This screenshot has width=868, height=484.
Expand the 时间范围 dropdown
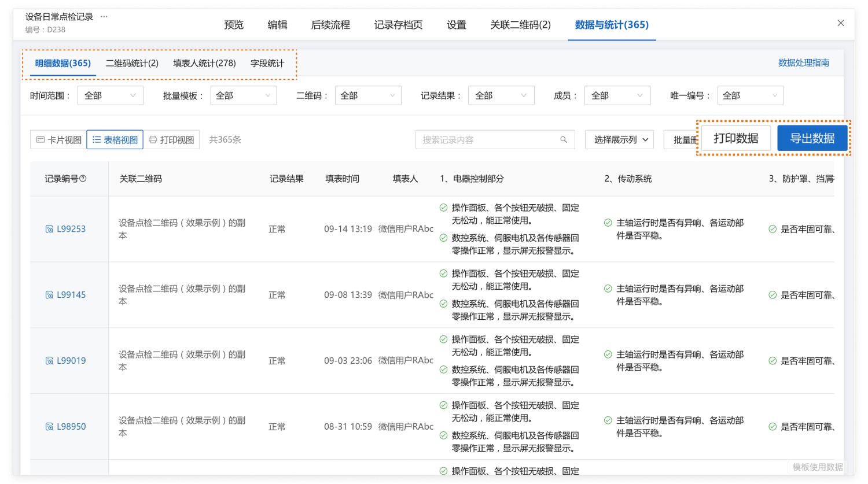click(x=110, y=95)
